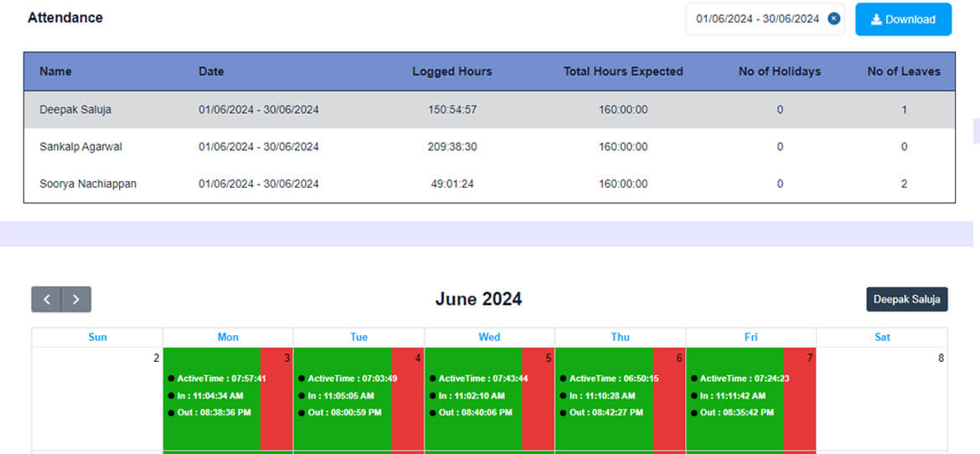Select calendar day number 6
980x454 pixels.
(x=679, y=359)
